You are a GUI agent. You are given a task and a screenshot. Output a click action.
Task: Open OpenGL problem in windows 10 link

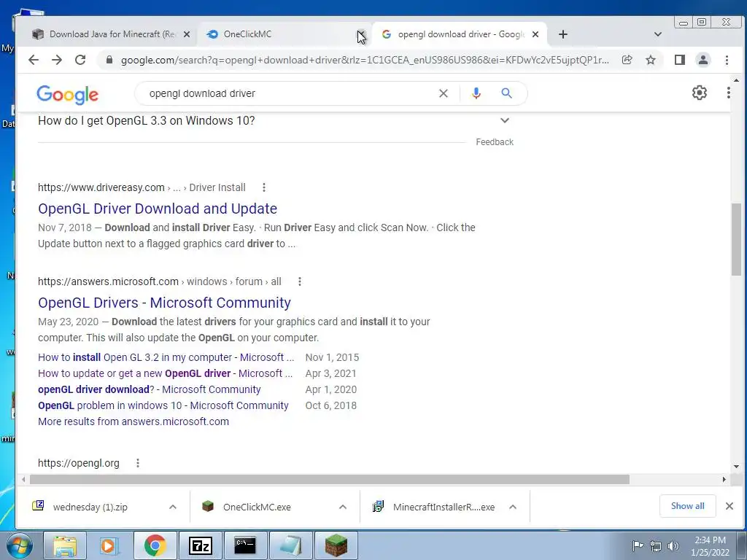coord(163,405)
